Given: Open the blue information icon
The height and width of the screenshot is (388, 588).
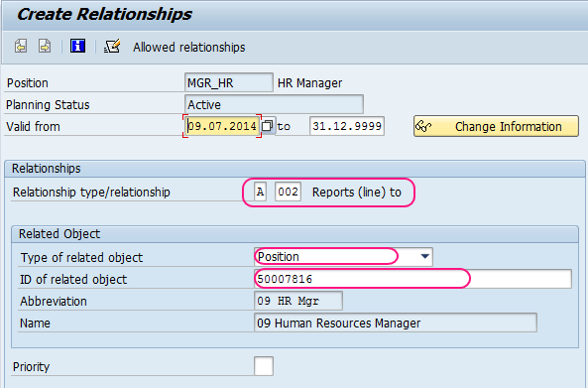Looking at the screenshot, I should 77,47.
